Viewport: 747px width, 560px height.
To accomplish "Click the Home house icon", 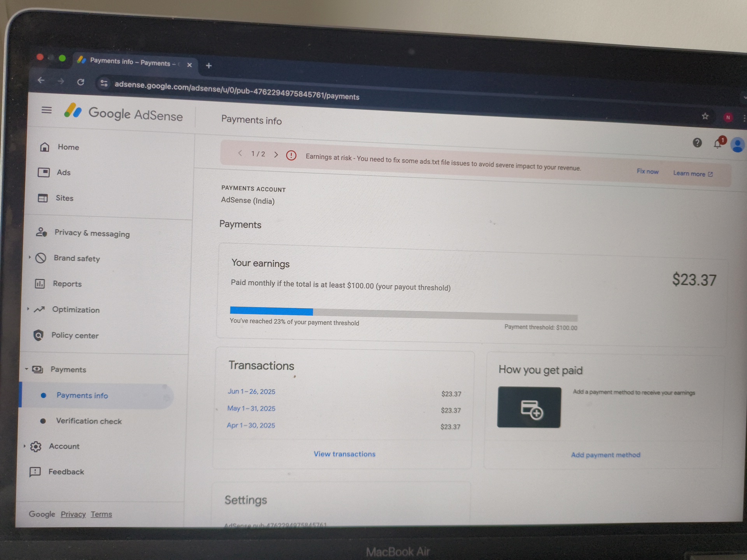I will [x=45, y=147].
